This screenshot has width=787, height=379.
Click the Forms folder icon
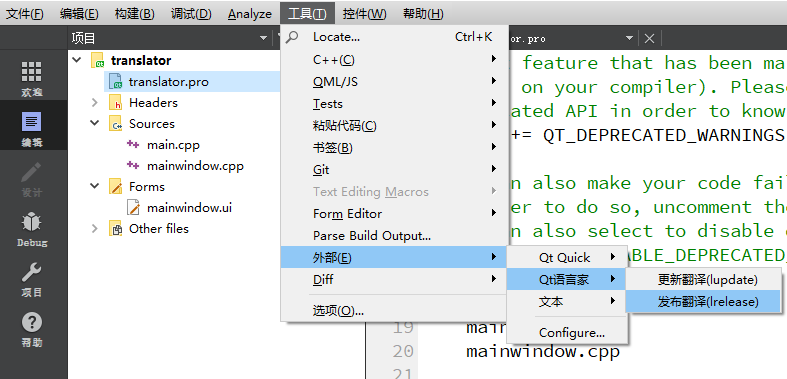point(116,186)
